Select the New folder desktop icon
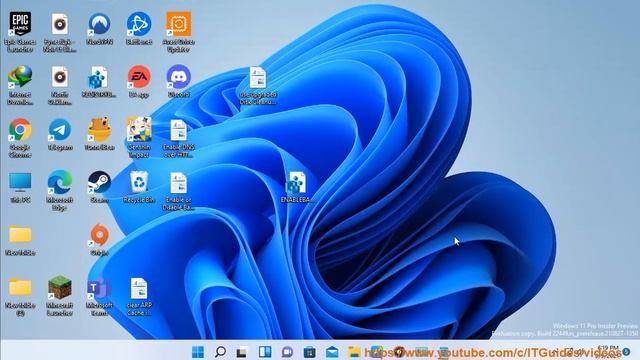 tap(20, 240)
